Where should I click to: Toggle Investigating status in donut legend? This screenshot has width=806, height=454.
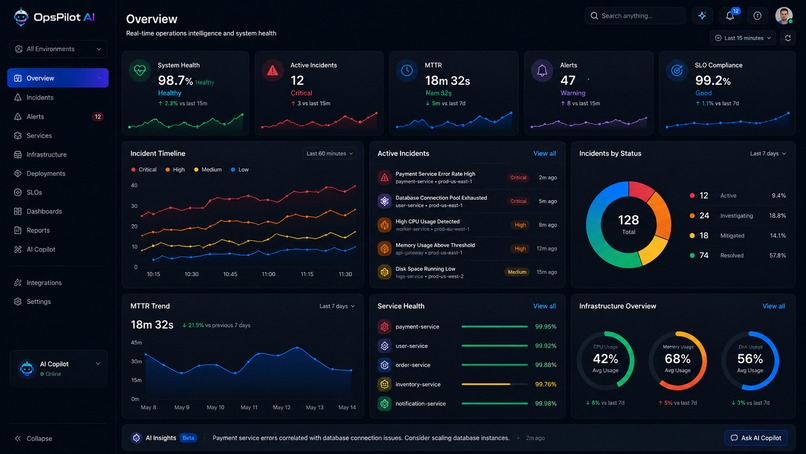(738, 215)
